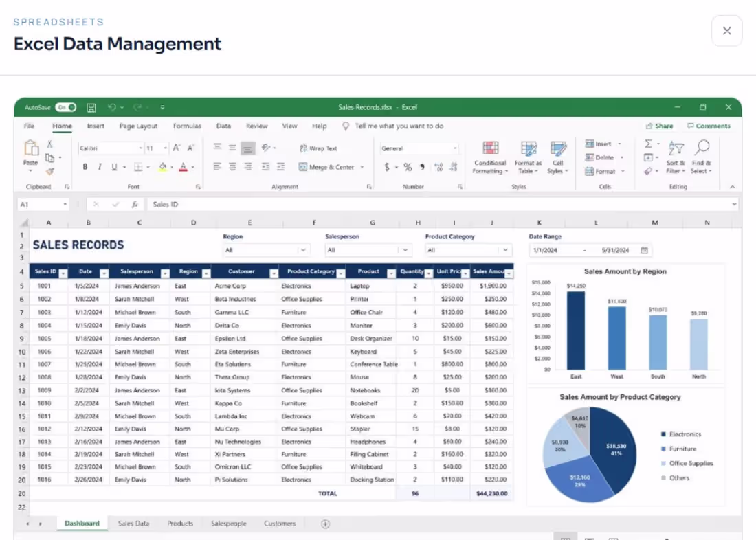Apply Percent Style format
The height and width of the screenshot is (540, 756).
click(408, 168)
